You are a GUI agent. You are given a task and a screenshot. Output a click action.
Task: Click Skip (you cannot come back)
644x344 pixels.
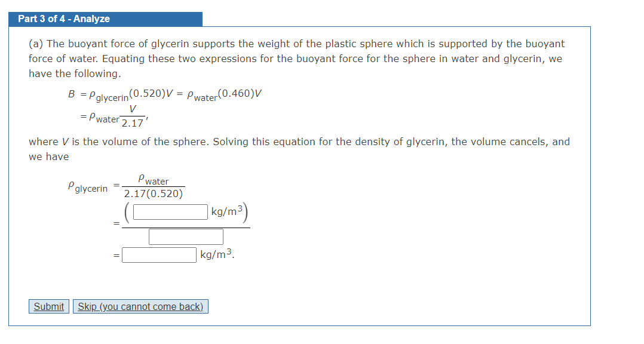click(140, 306)
